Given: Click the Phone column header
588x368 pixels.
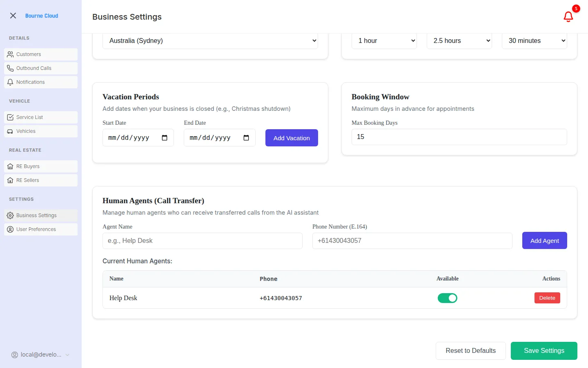Looking at the screenshot, I should (x=269, y=279).
